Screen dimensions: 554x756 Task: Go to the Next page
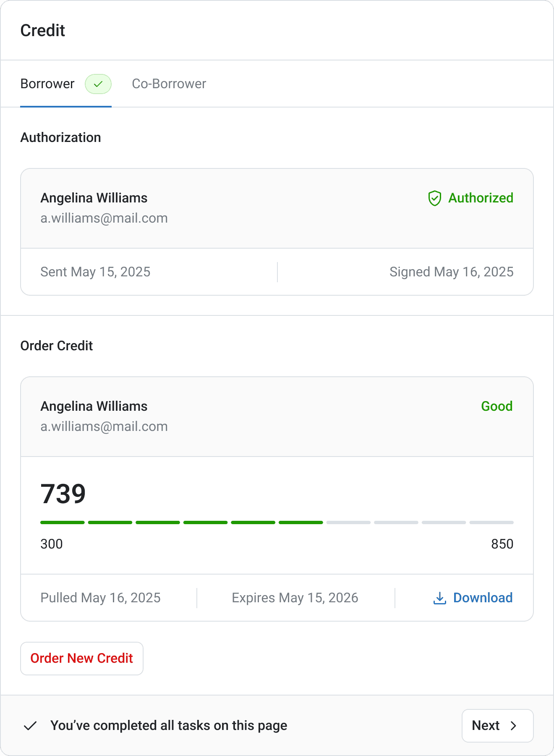point(497,726)
